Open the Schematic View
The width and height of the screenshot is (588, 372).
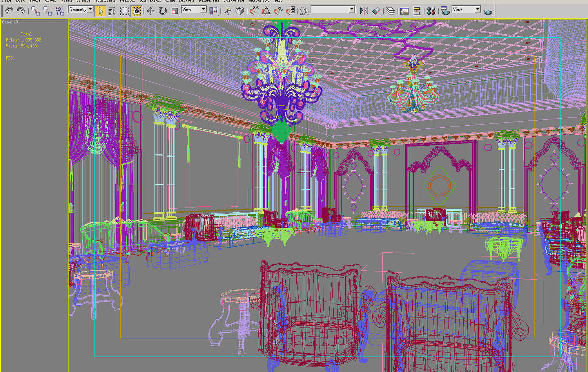click(x=417, y=11)
